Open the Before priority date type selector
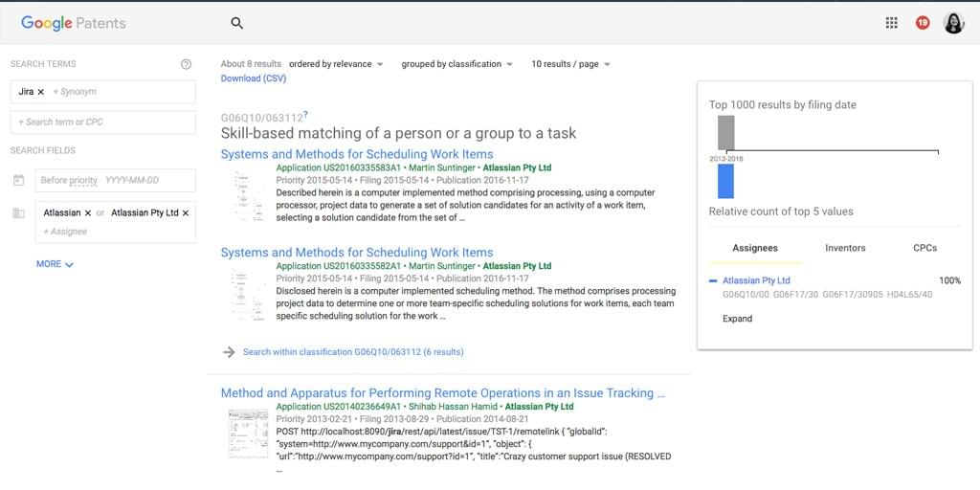 click(x=69, y=181)
